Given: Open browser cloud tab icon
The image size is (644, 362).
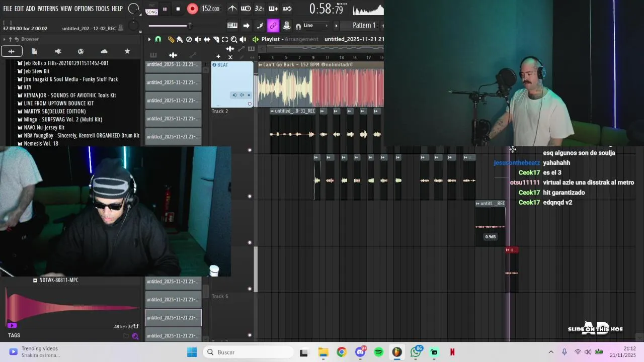Looking at the screenshot, I should tap(104, 51).
